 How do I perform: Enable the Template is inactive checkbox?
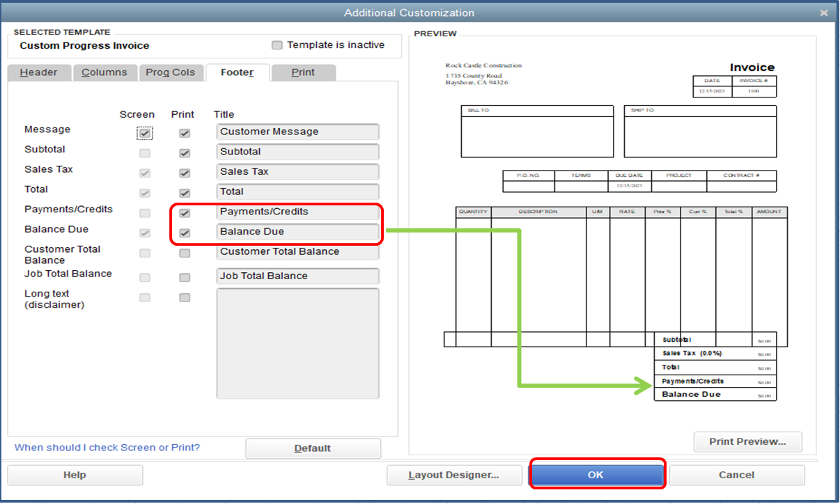pyautogui.click(x=277, y=45)
